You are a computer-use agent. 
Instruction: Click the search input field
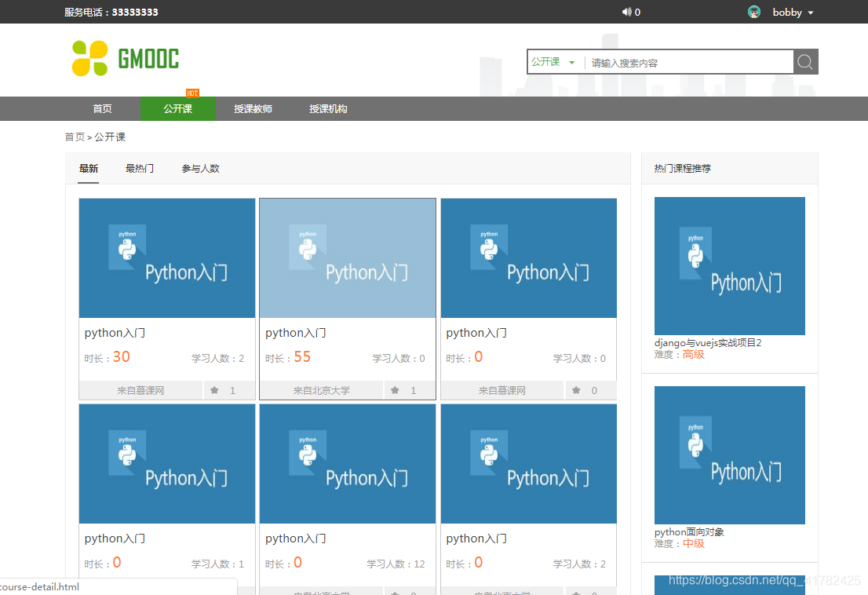point(689,63)
